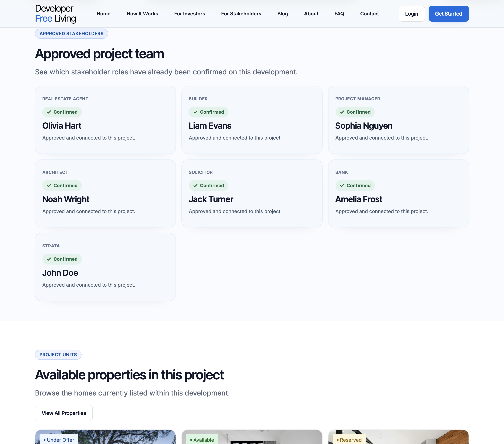Image resolution: width=504 pixels, height=444 pixels.
Task: Open For Stakeholders menu item
Action: [x=241, y=13]
